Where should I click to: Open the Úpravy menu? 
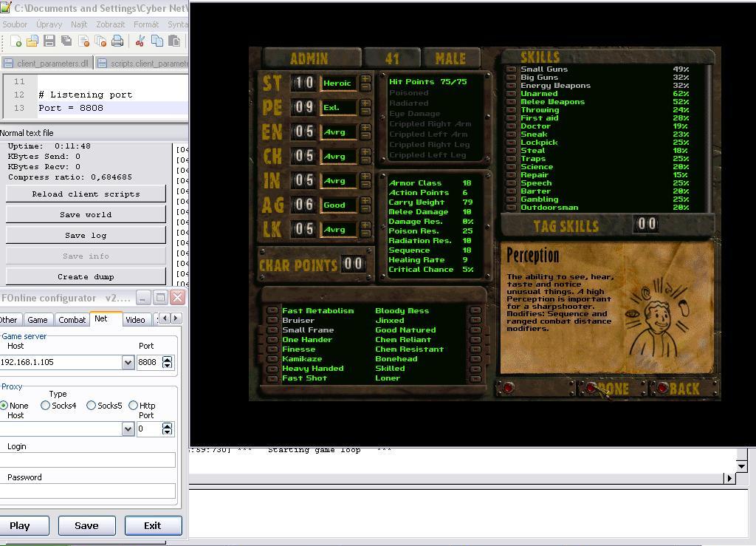pyautogui.click(x=49, y=24)
